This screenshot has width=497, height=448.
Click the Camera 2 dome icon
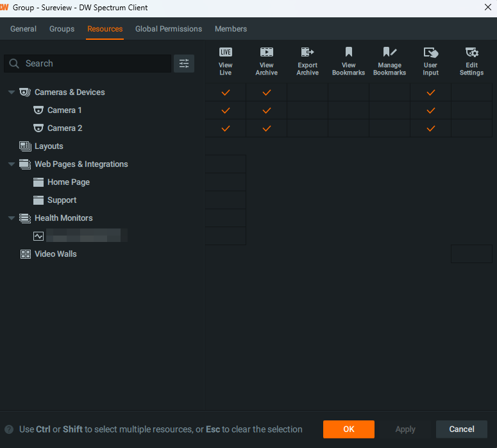[38, 128]
